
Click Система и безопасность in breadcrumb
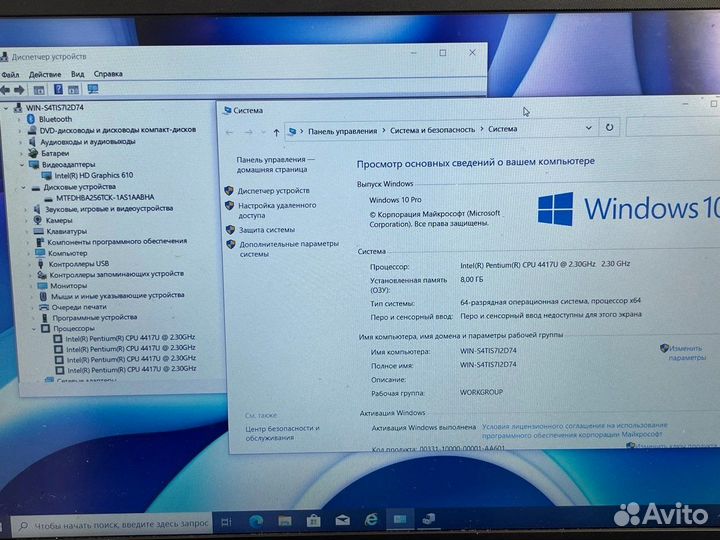[432, 130]
